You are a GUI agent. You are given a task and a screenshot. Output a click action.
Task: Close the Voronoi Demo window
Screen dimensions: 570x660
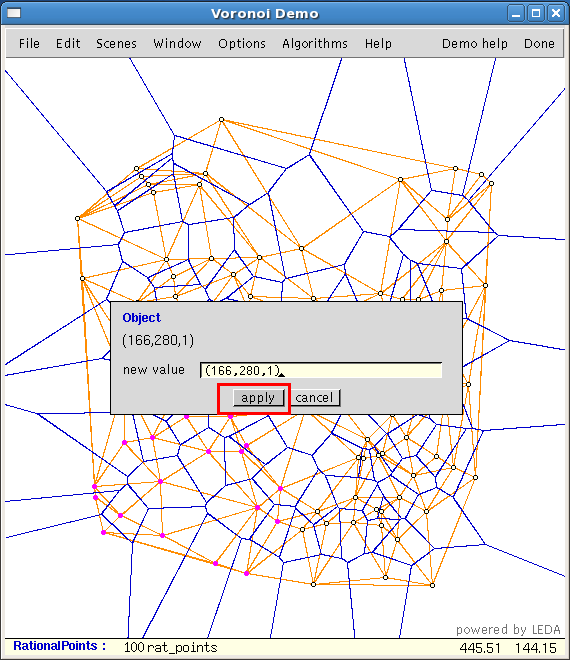[x=556, y=13]
